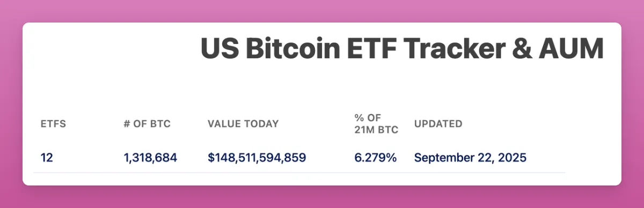
Task: Click the word September in updated date
Action: point(443,158)
